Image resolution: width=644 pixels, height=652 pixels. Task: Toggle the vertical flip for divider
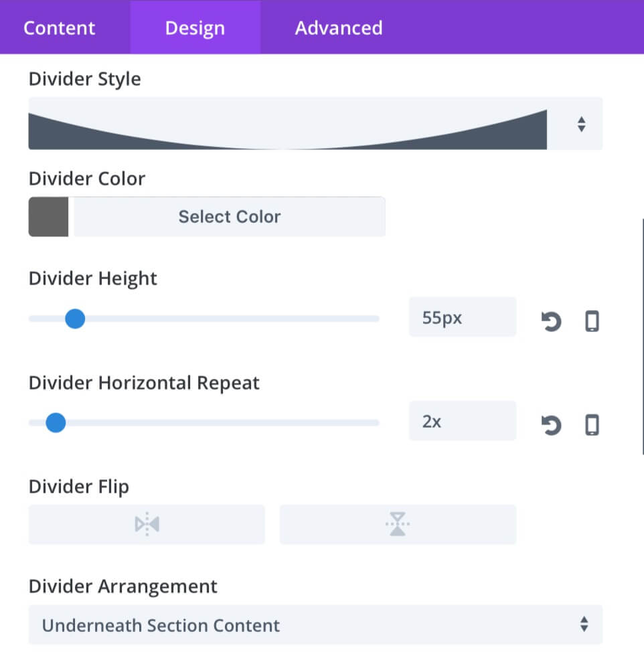pyautogui.click(x=398, y=524)
